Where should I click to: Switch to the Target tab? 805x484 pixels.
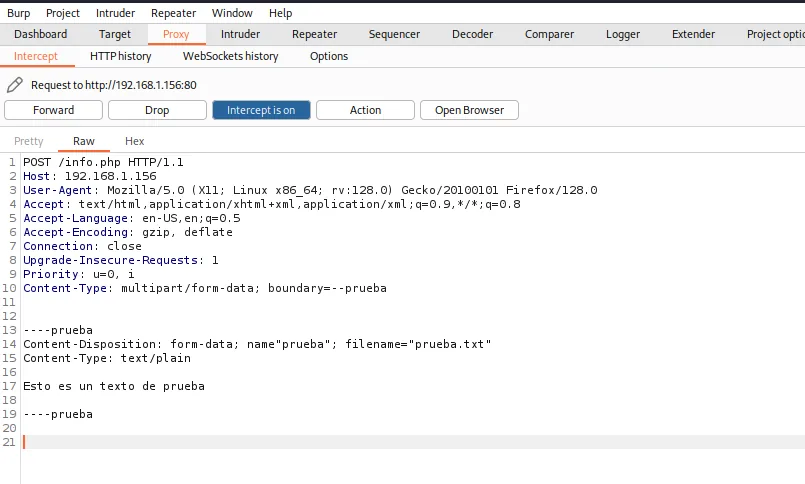click(x=115, y=34)
